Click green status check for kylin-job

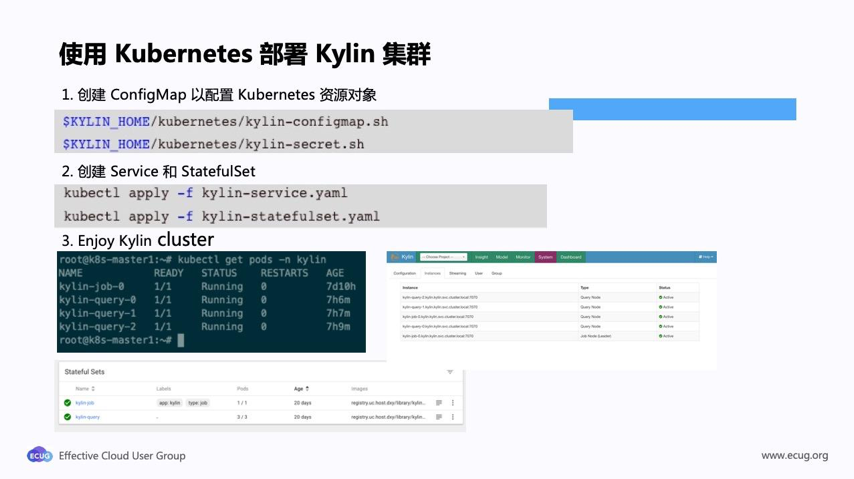click(x=68, y=403)
